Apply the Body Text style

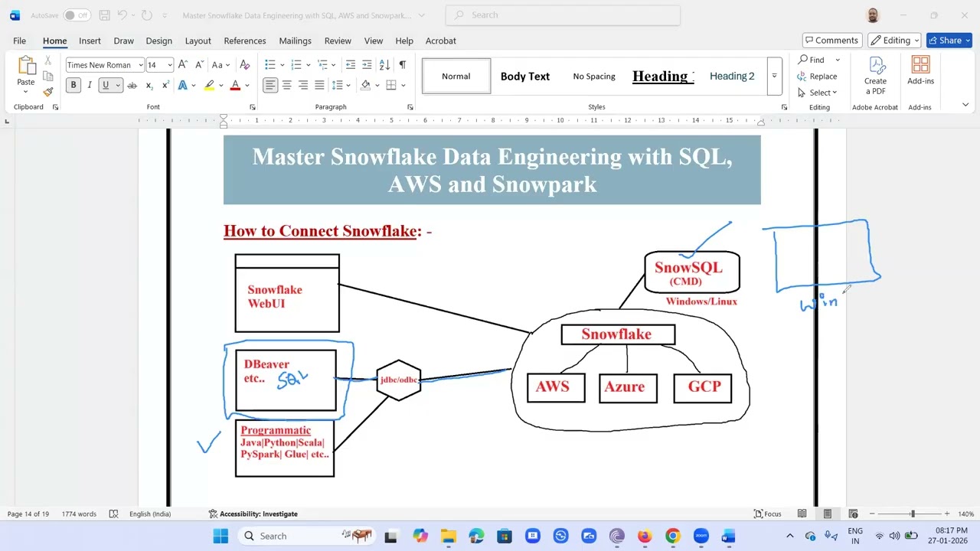coord(525,76)
